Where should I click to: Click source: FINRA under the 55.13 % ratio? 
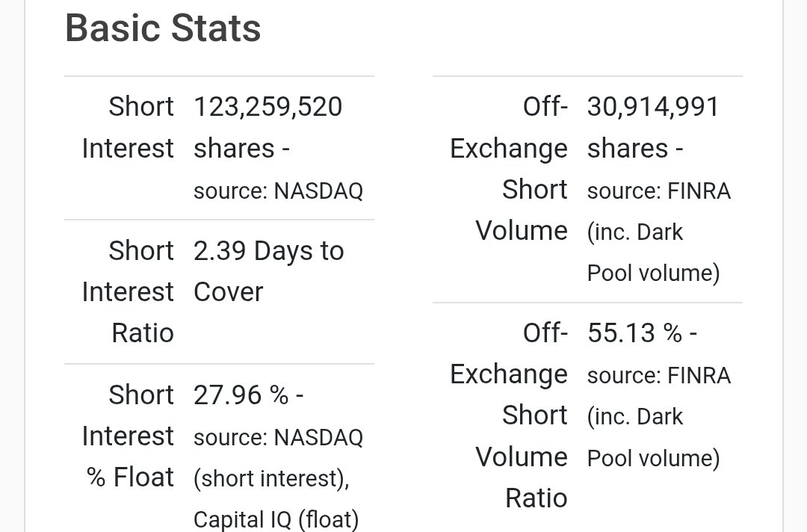point(659,376)
